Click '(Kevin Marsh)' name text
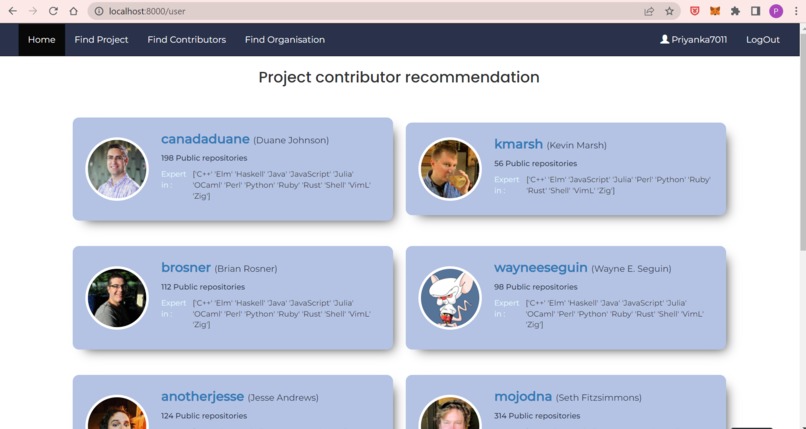The width and height of the screenshot is (806, 429). pyautogui.click(x=576, y=145)
